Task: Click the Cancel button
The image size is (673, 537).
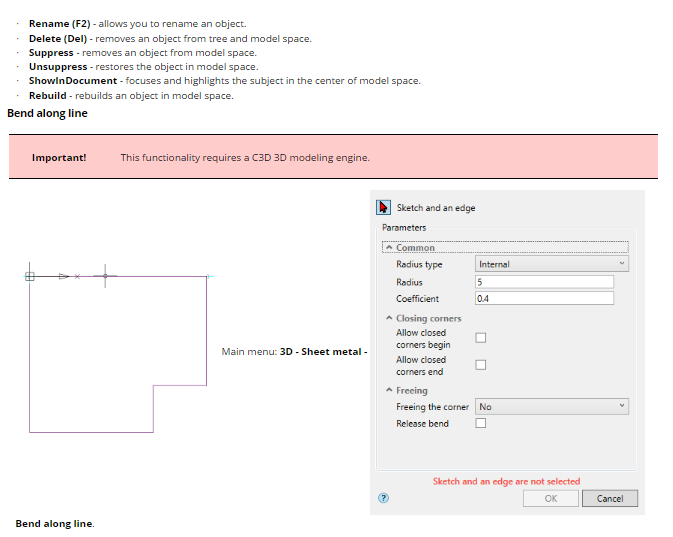Action: pyautogui.click(x=610, y=498)
